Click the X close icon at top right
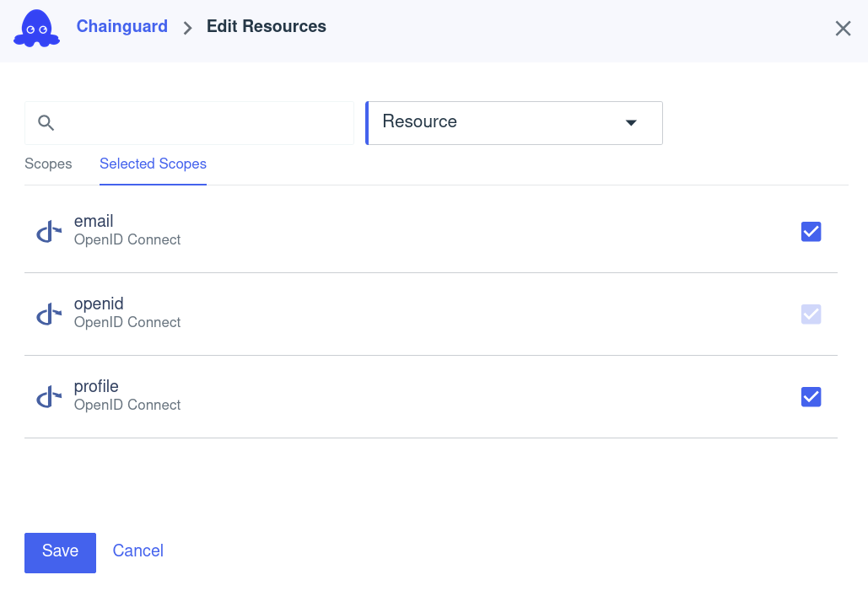868x591 pixels. click(x=843, y=28)
